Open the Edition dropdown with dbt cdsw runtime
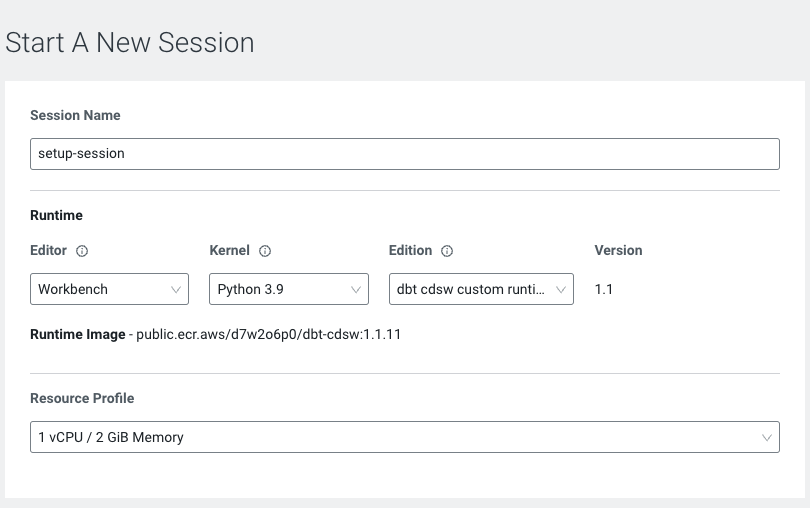The height and width of the screenshot is (508, 810). (470, 289)
